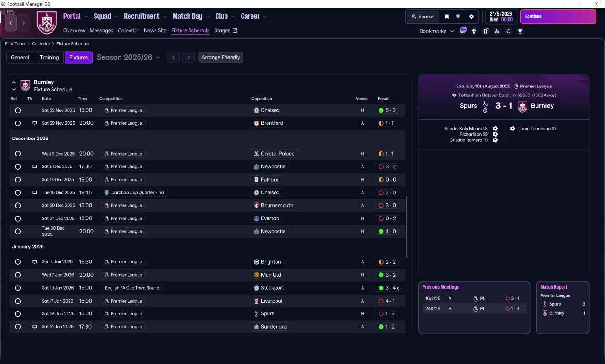Click the TV icon on the Brentford row
Screen dimensions: 605x364
pos(34,123)
